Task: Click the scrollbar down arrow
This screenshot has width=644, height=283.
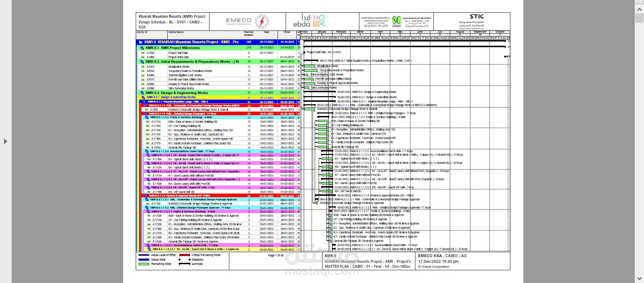Action: tap(639, 279)
